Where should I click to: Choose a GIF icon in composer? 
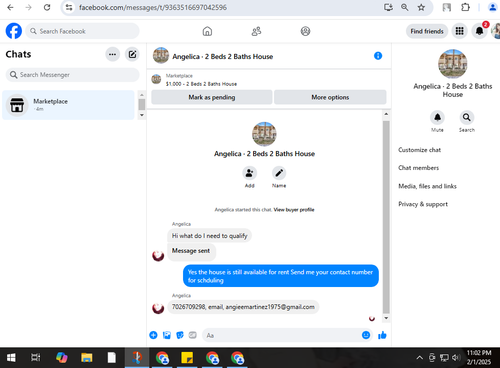pyautogui.click(x=193, y=335)
